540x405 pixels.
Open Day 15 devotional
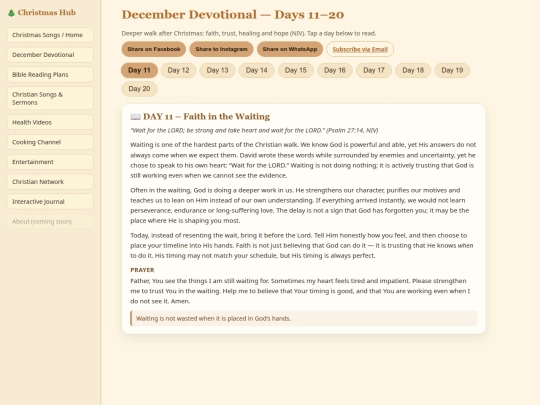[295, 70]
